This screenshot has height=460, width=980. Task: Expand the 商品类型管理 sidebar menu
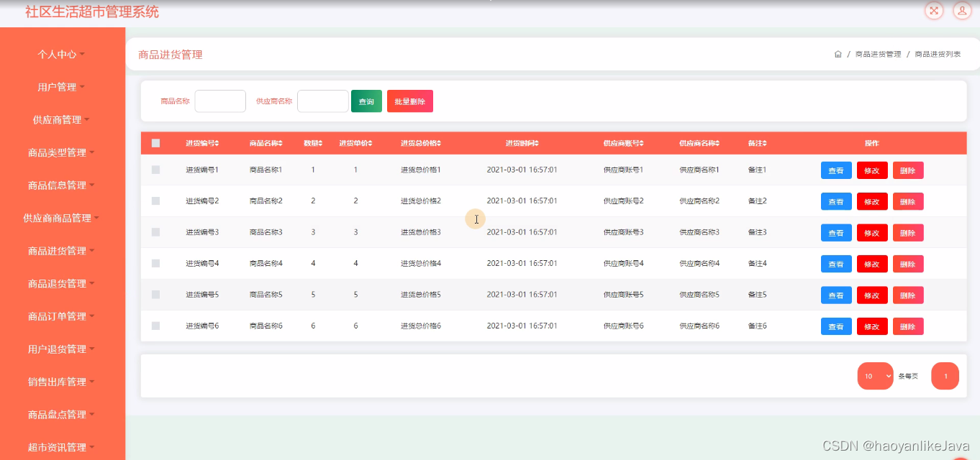tap(62, 152)
